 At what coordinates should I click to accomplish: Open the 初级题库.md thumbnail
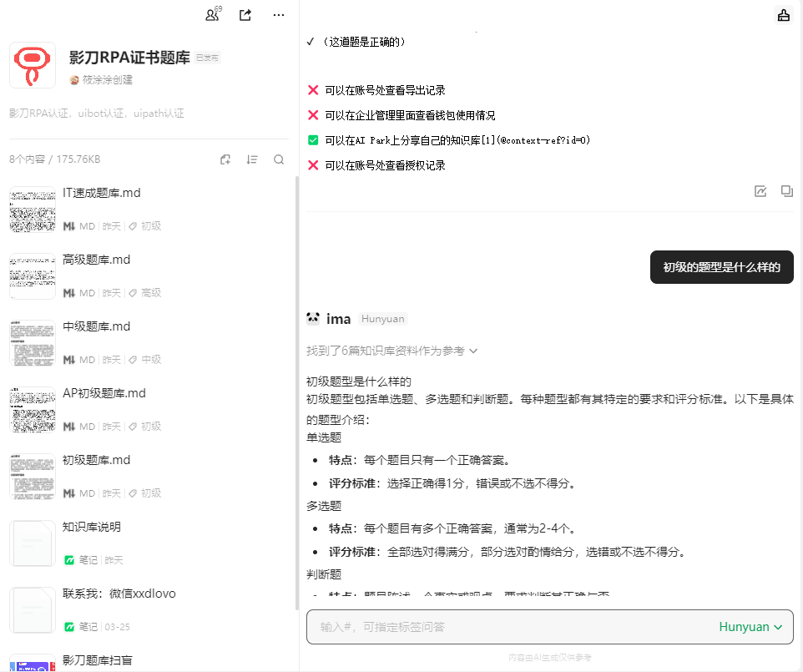pos(33,477)
